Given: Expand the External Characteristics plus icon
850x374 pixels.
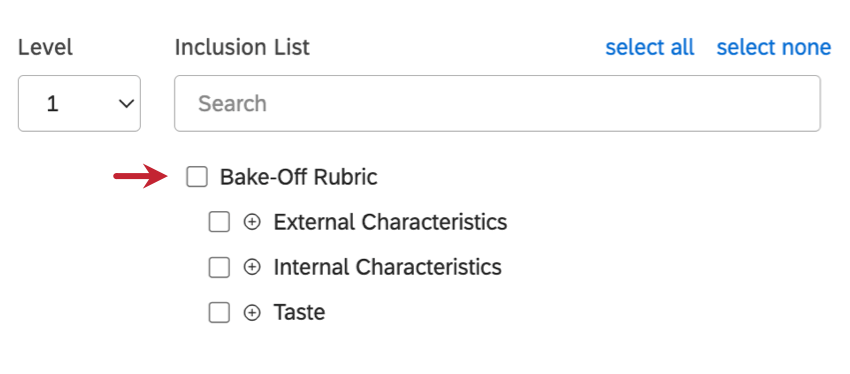Looking at the screenshot, I should (x=252, y=222).
